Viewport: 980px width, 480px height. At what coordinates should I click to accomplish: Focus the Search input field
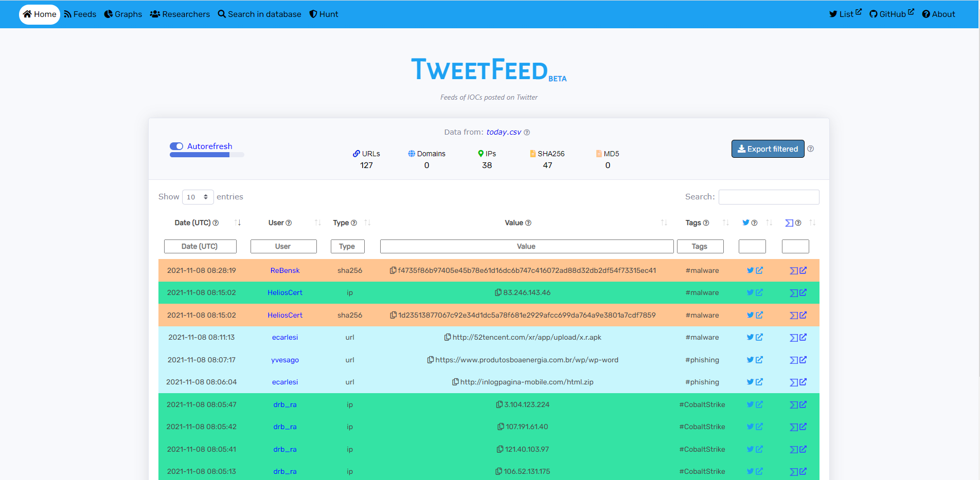769,197
